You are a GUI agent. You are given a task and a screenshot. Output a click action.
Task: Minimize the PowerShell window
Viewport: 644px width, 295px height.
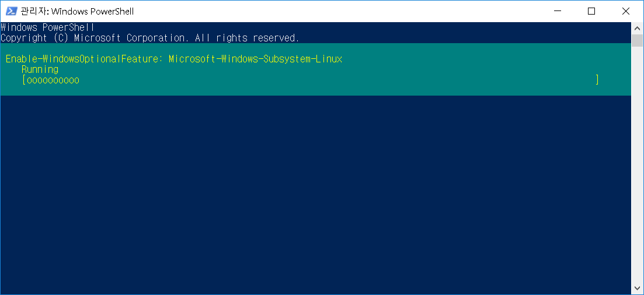[558, 11]
